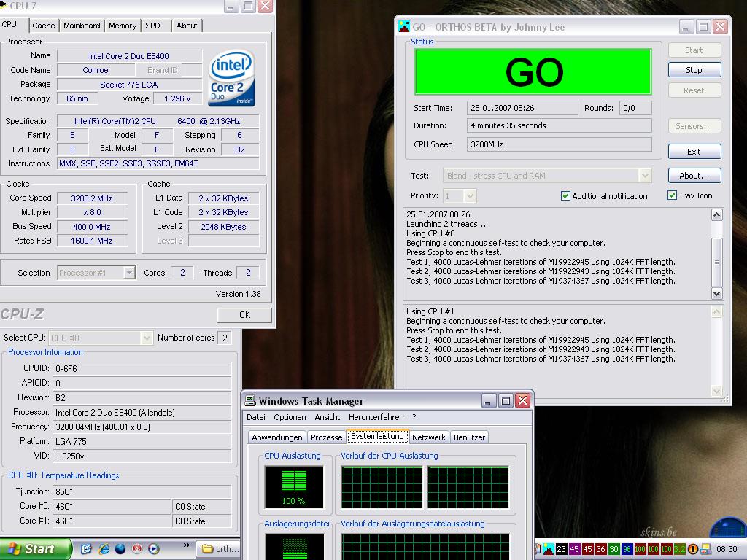Click the About... button in ORTHOS

tap(694, 176)
